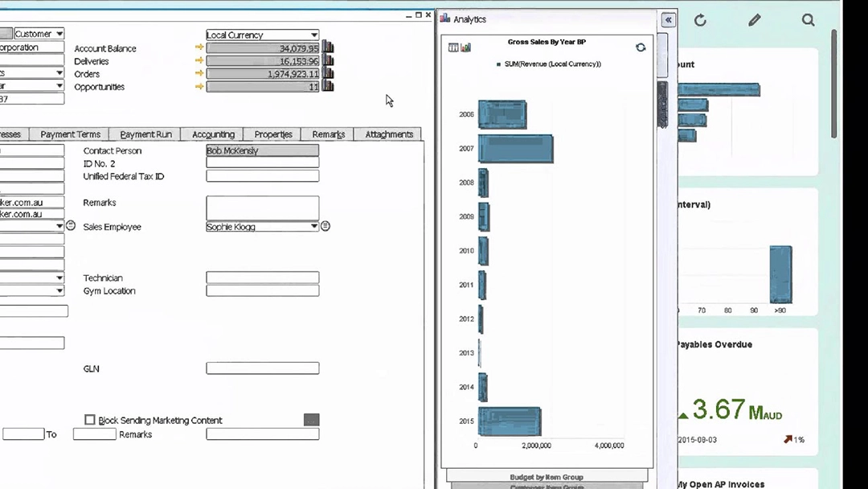Click the orange link arrow beside Opportunities
This screenshot has height=489, width=868.
point(198,87)
